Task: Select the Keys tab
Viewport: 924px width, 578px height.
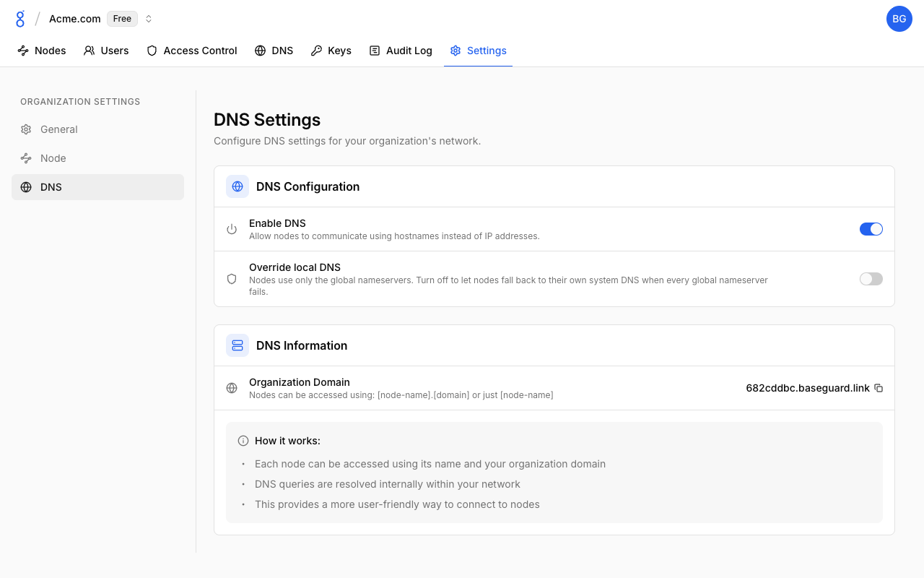Action: (331, 51)
